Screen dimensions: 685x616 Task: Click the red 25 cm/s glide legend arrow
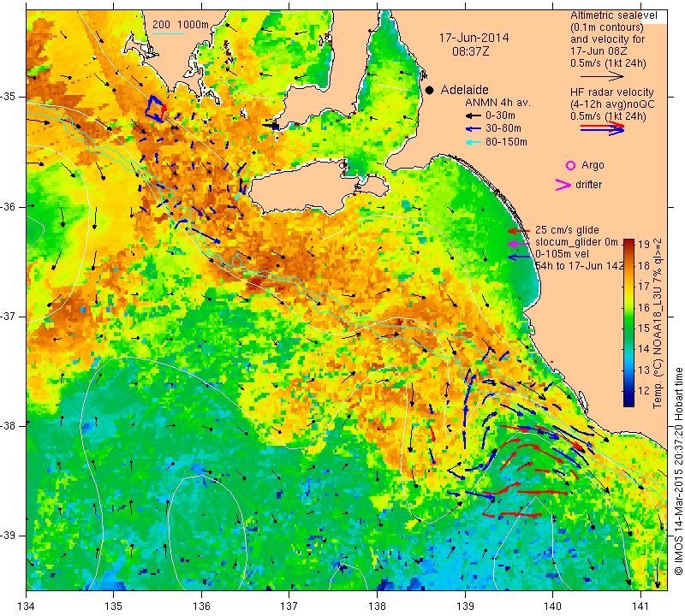click(x=519, y=230)
